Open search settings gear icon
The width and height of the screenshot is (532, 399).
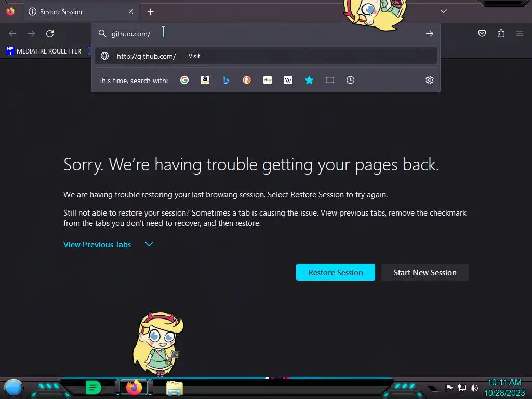point(430,80)
